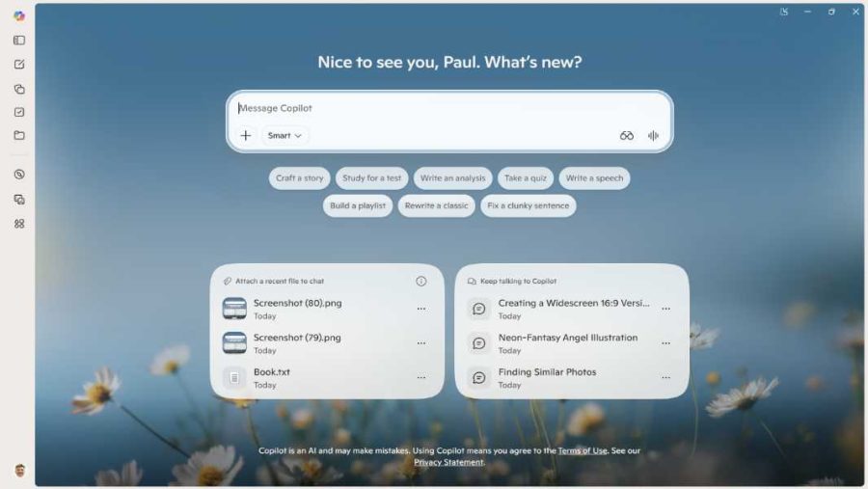
Task: Click the Screenshot (79).png thumbnail
Action: tap(234, 343)
